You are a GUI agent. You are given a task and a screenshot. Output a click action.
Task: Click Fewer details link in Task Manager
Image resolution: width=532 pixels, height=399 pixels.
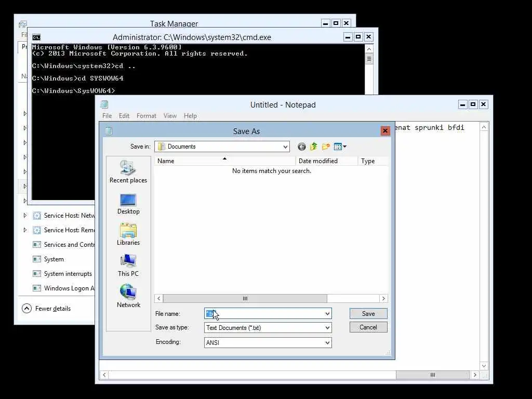(53, 309)
